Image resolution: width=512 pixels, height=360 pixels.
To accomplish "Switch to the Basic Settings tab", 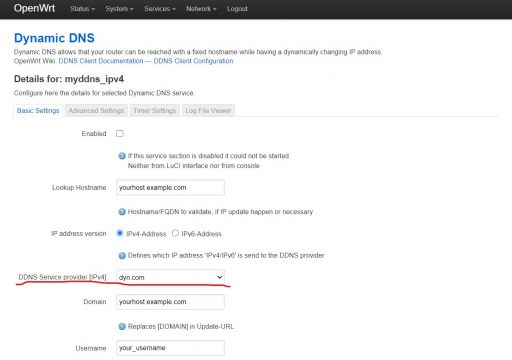I will pyautogui.click(x=38, y=111).
